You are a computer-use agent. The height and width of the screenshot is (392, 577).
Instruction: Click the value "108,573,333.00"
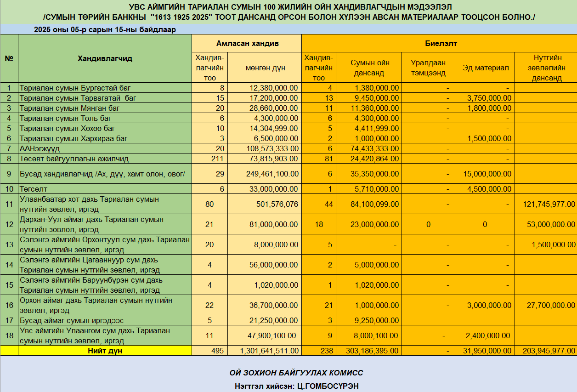[272, 148]
